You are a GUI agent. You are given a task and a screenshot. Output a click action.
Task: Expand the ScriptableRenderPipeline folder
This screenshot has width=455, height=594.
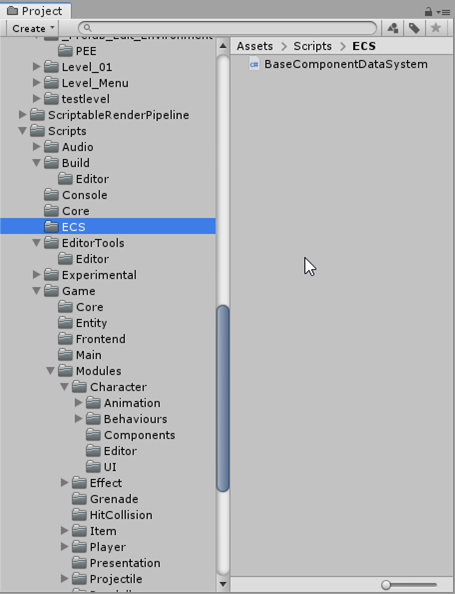coord(22,114)
